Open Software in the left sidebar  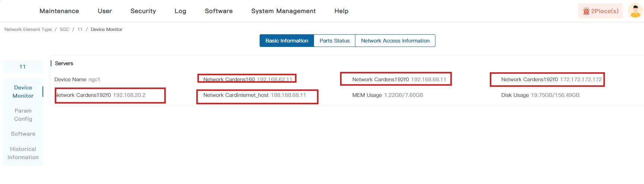tap(23, 134)
